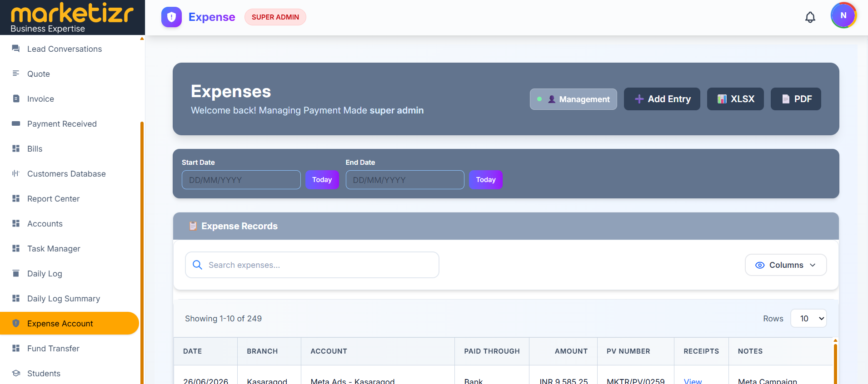The width and height of the screenshot is (868, 384).
Task: Focus the Start Date field
Action: pos(241,180)
